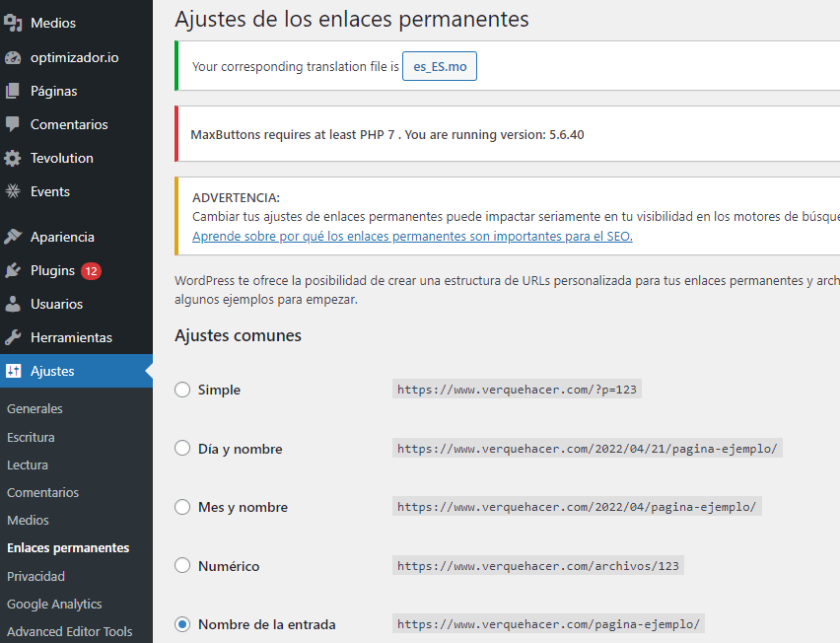Select the Día y nombre radio option
This screenshot has height=643, width=840.
coord(182,448)
